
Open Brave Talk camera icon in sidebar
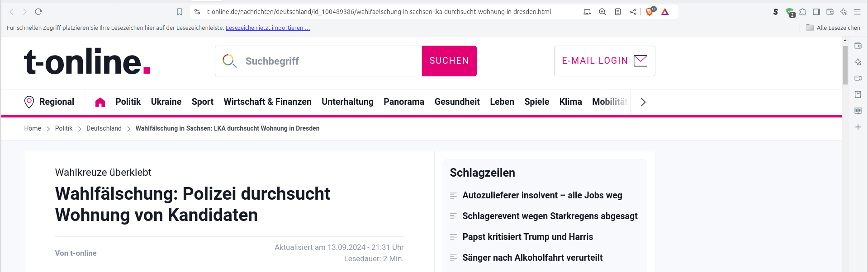858,78
